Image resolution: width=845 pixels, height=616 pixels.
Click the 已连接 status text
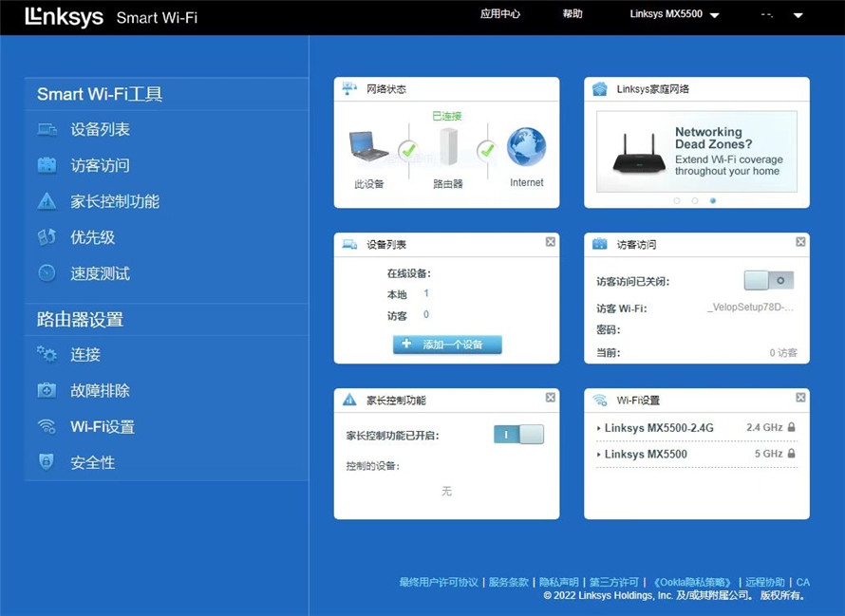[x=447, y=116]
